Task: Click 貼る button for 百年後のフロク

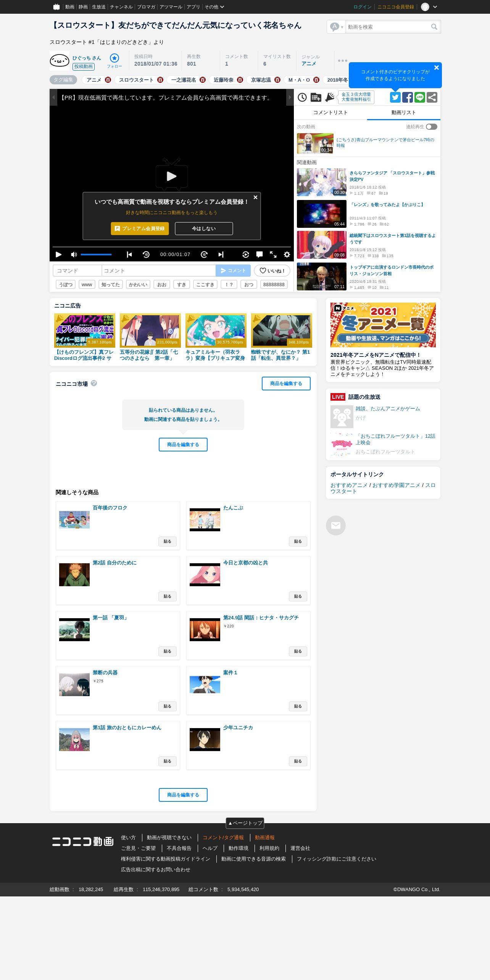Action: tap(168, 542)
